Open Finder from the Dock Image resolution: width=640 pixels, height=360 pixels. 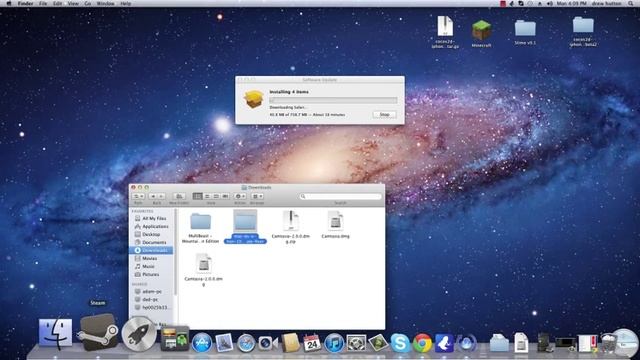coord(55,333)
